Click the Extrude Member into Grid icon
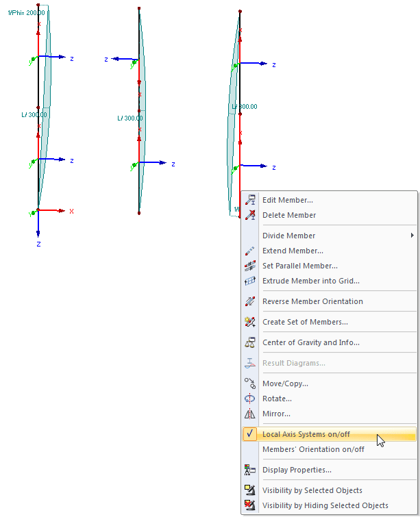Screen dimensions: 420x517 coord(250,281)
